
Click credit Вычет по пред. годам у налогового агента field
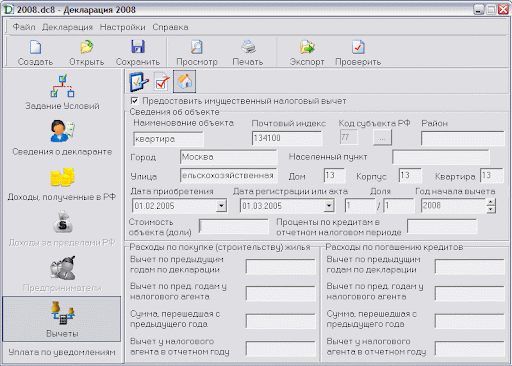pos(470,294)
